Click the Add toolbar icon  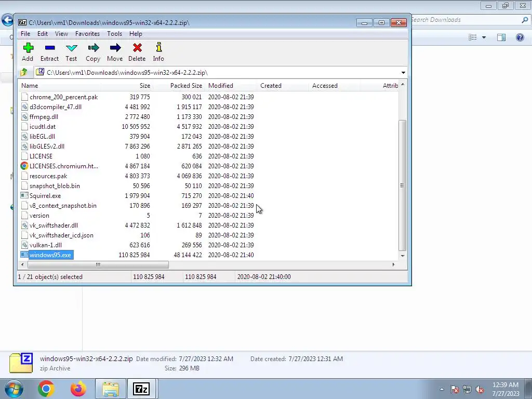[x=28, y=48]
